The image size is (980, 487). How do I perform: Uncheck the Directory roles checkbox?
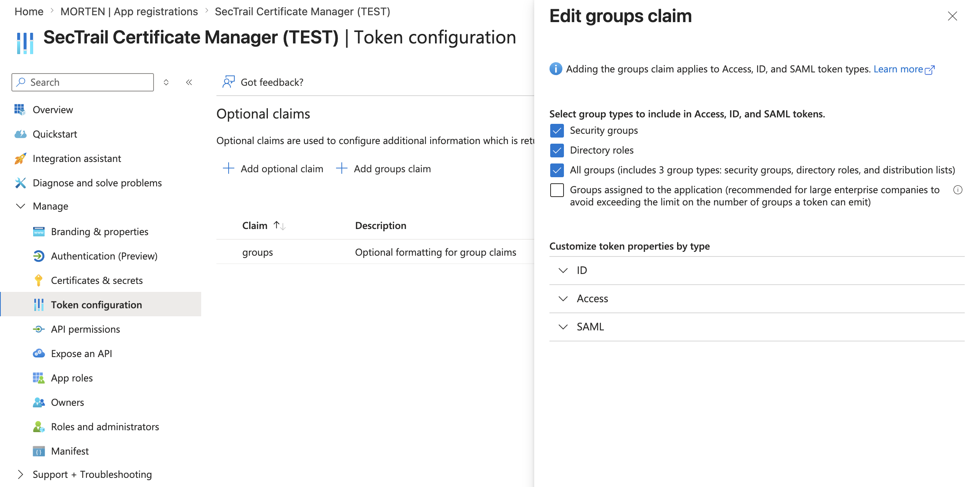click(557, 151)
